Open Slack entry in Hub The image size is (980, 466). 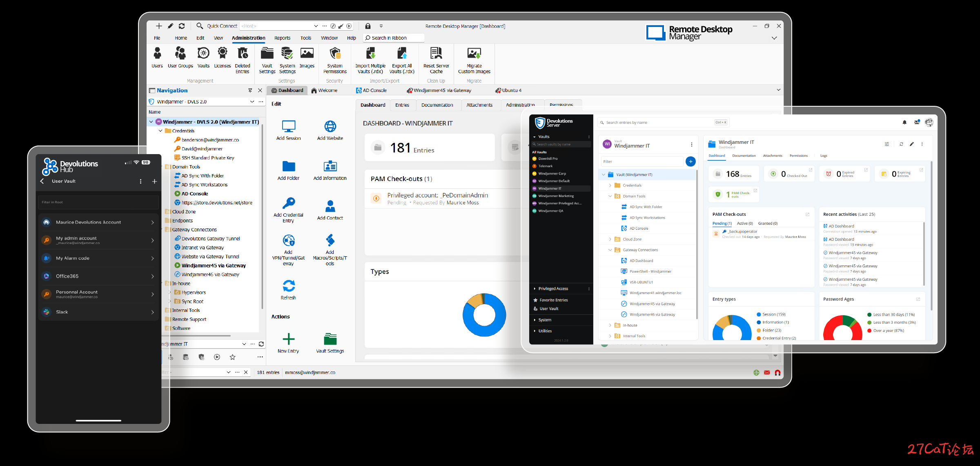(x=98, y=312)
